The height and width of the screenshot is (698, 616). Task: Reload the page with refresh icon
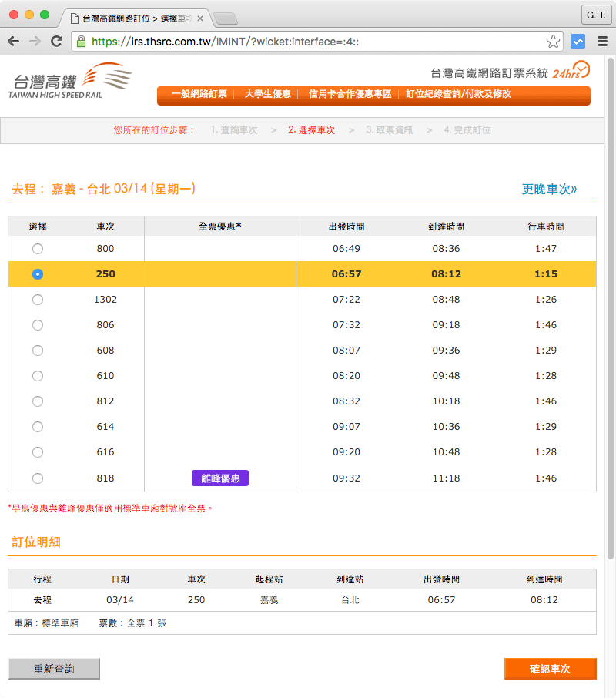(56, 42)
